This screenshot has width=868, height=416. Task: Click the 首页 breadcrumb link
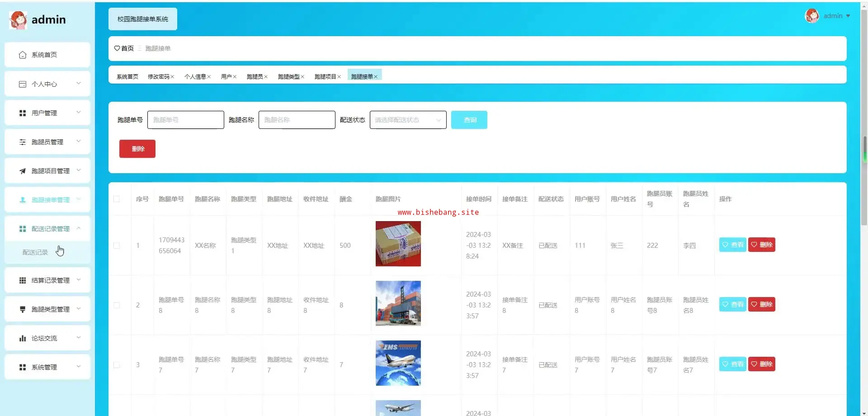(127, 48)
